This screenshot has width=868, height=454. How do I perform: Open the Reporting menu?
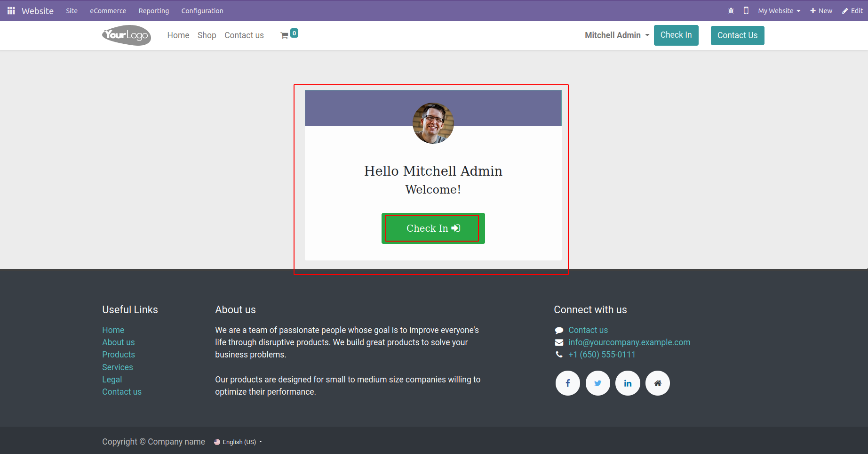tap(154, 11)
